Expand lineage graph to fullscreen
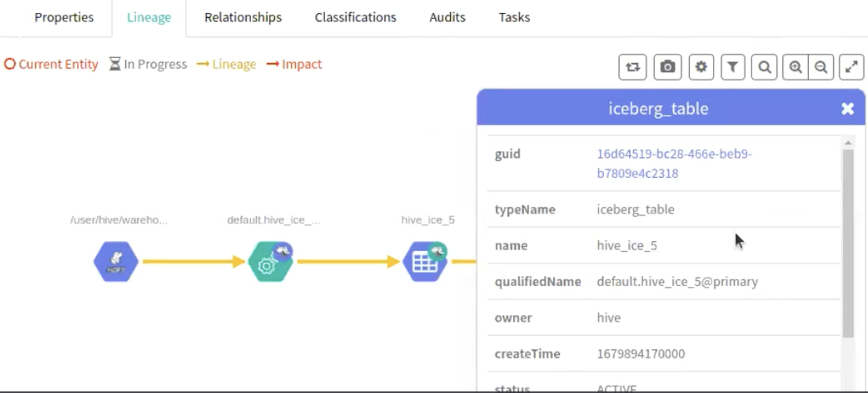This screenshot has width=868, height=393. pos(851,67)
